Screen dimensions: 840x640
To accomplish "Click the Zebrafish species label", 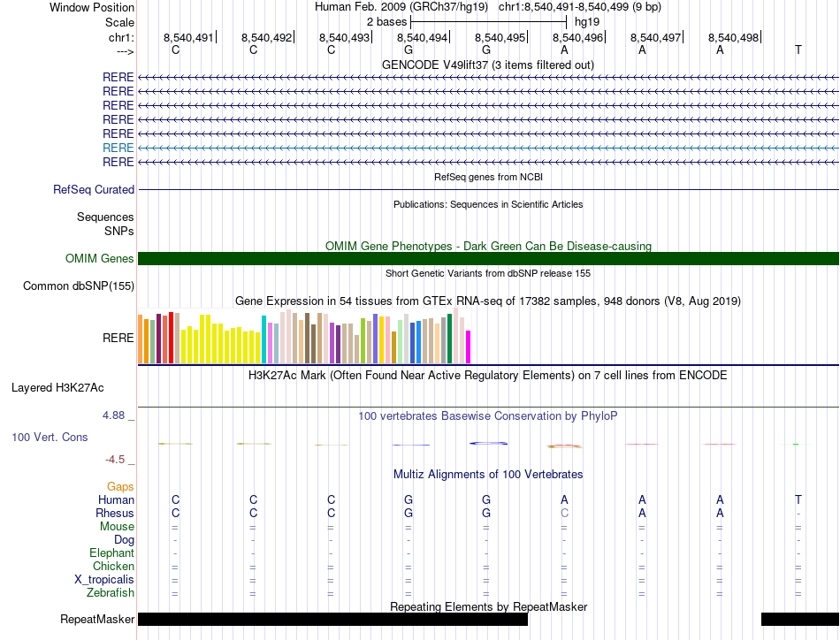I will pyautogui.click(x=111, y=593).
